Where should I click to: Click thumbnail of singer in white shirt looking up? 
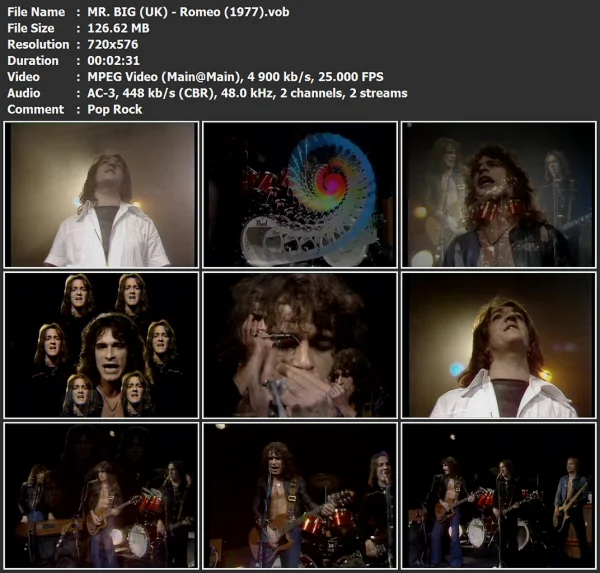pos(101,194)
